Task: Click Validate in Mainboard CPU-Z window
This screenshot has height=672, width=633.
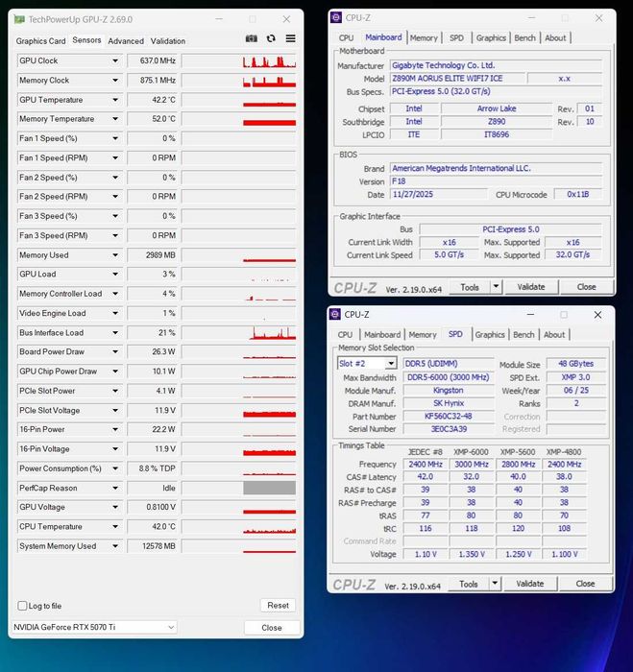Action: [531, 287]
